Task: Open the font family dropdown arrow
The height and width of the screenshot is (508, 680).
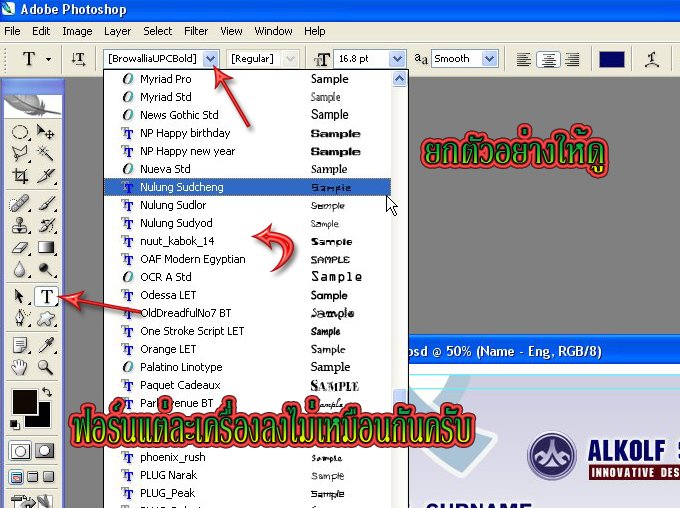Action: (211, 59)
